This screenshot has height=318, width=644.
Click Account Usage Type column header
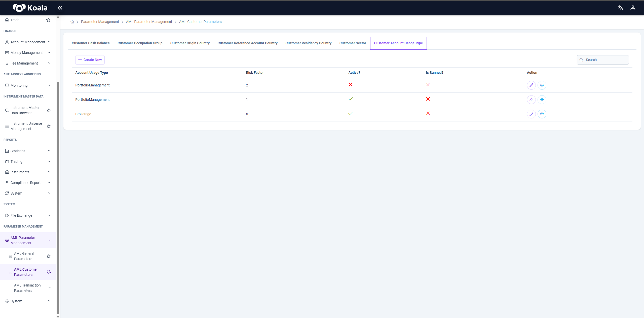[91, 73]
